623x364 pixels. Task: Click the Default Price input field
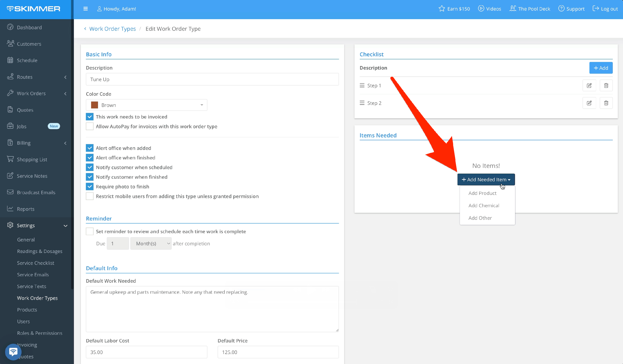278,352
